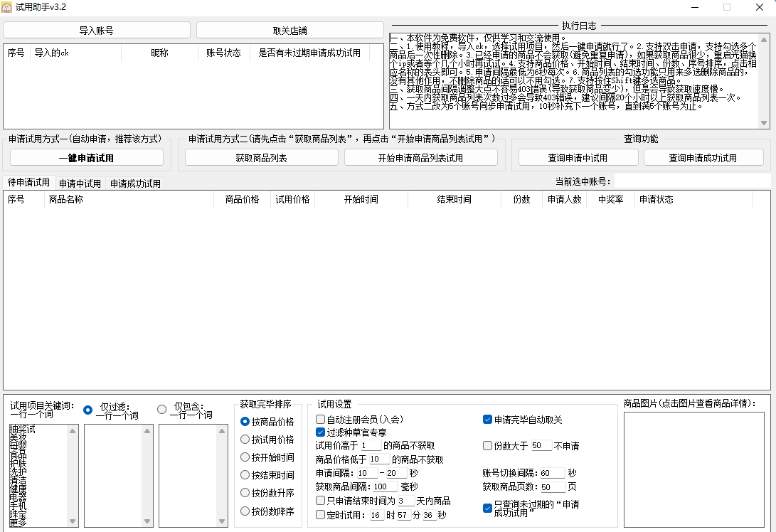
Task: Click 获取商品列表 to fetch products
Action: pyautogui.click(x=261, y=158)
